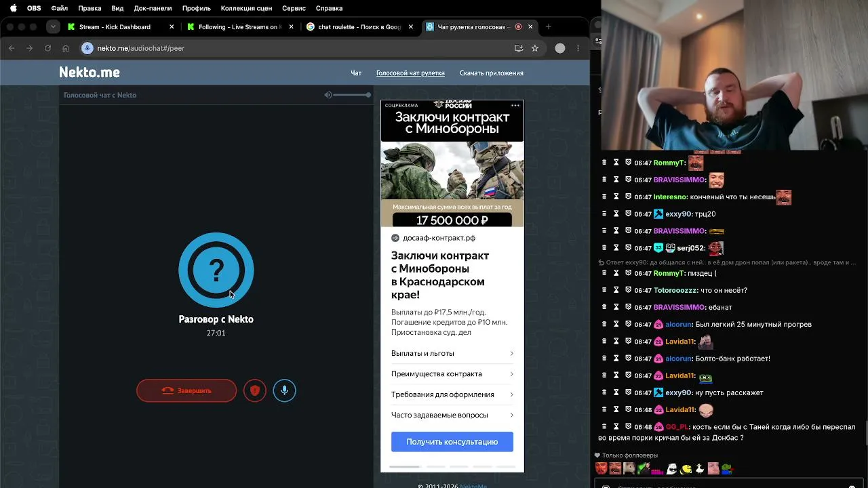The width and height of the screenshot is (868, 488).
Task: Ban GG_PL with the shield icon
Action: (628, 426)
